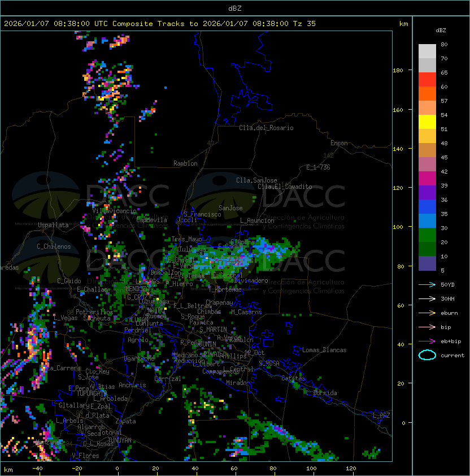Viewport: 470px width, 476px height.
Task: Click the 'S_MARTIN' place label
Action: tap(214, 330)
